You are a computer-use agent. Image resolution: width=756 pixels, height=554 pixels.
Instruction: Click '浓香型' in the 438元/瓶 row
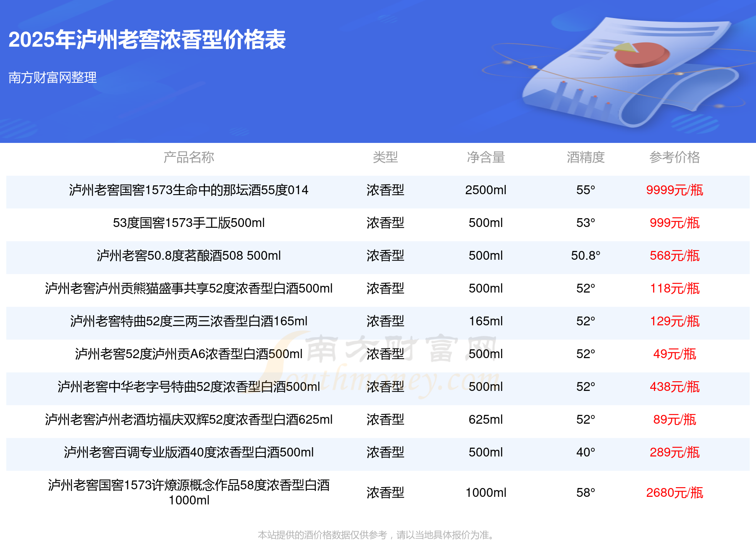point(386,387)
